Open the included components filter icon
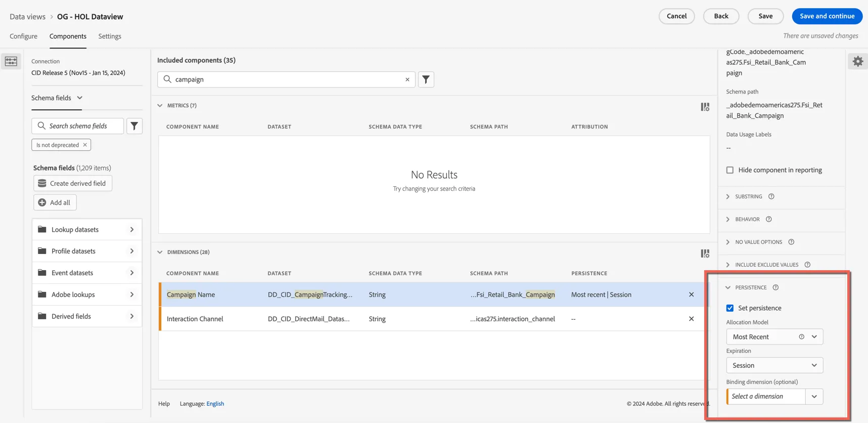 (426, 79)
